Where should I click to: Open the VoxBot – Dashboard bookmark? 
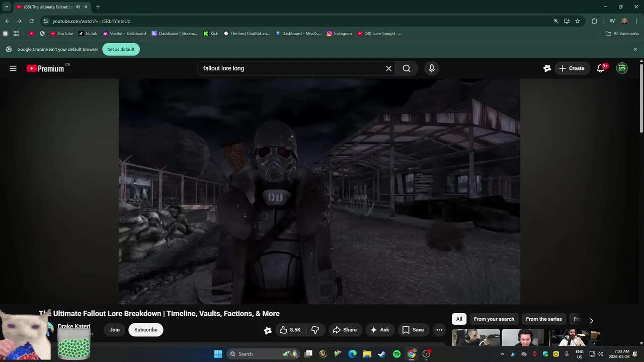coord(124,34)
